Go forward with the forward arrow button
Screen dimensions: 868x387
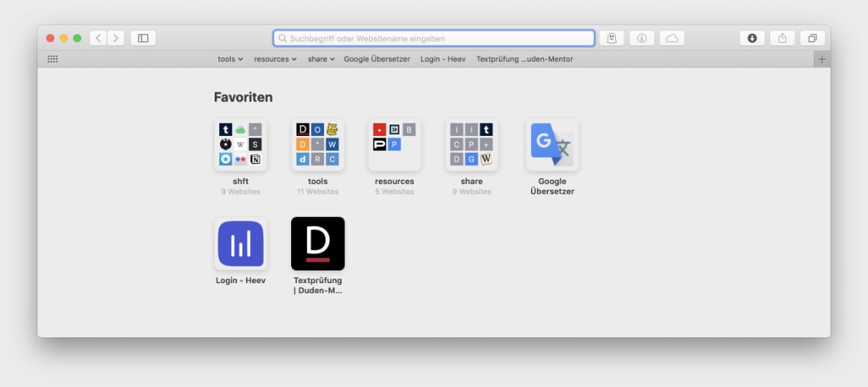pyautogui.click(x=115, y=38)
